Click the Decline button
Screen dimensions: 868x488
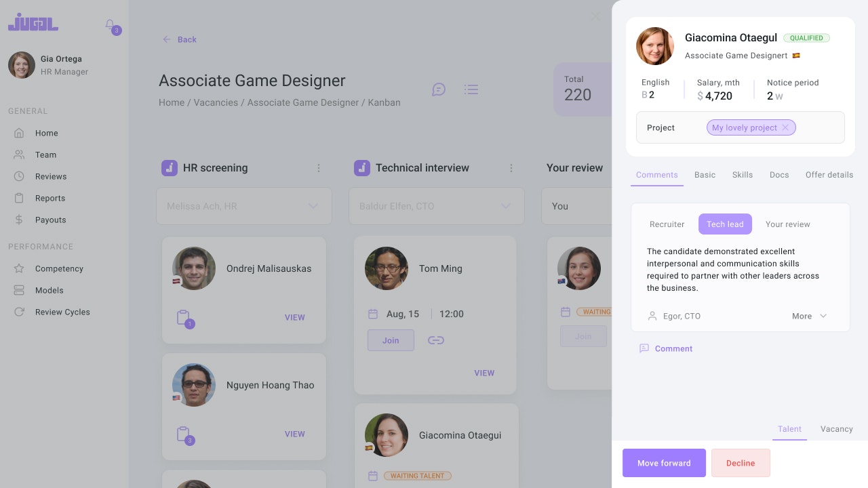[741, 463]
